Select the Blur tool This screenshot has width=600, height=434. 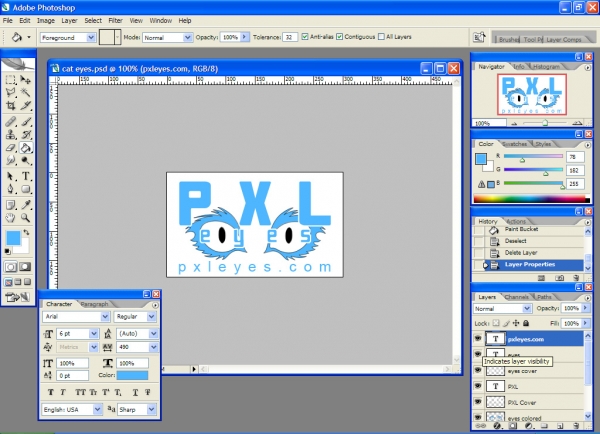coord(11,160)
